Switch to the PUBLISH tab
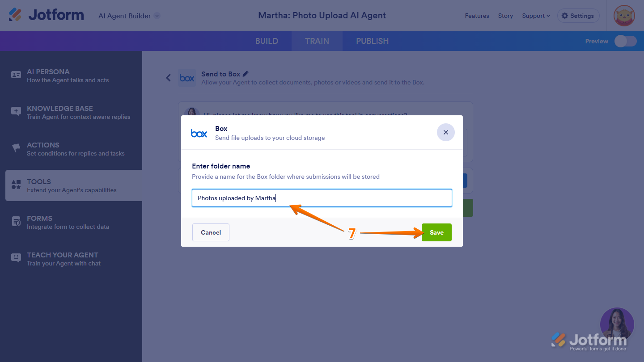Image resolution: width=644 pixels, height=362 pixels. coord(372,41)
